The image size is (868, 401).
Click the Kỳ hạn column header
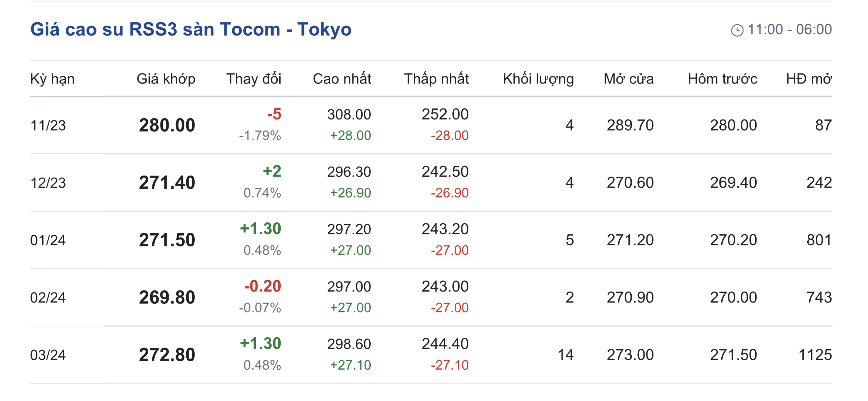[x=52, y=79]
